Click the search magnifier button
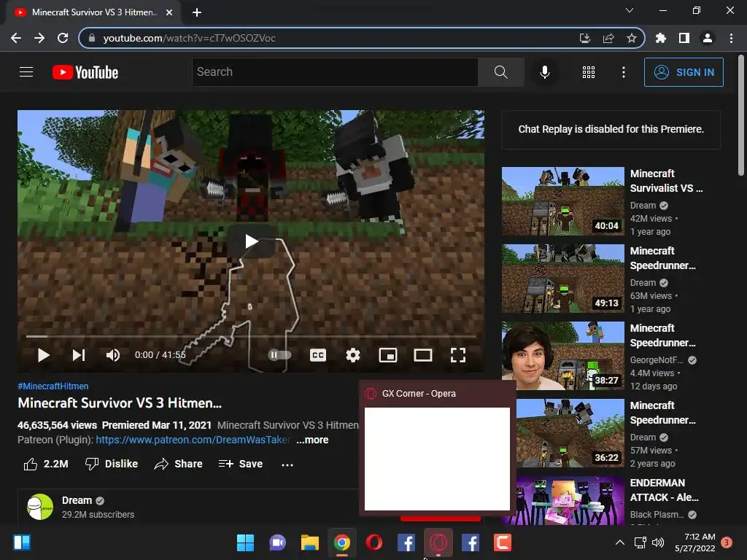The image size is (747, 560). click(x=500, y=72)
